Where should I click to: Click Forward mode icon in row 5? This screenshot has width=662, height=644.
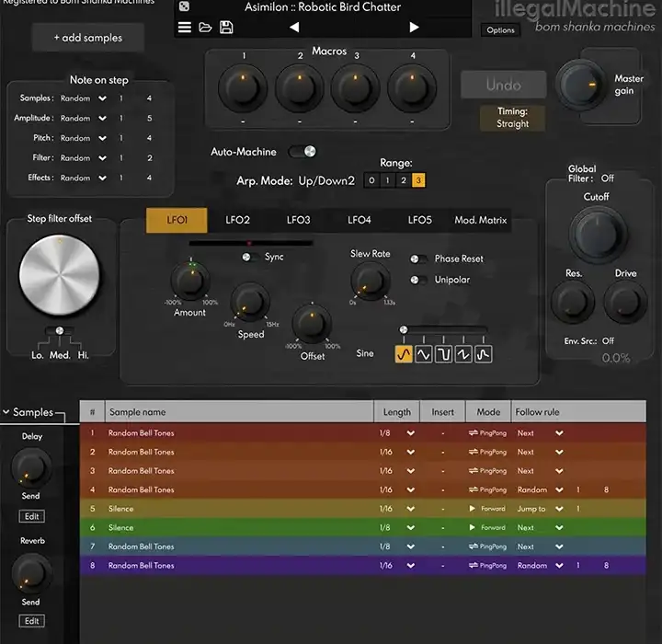point(473,509)
